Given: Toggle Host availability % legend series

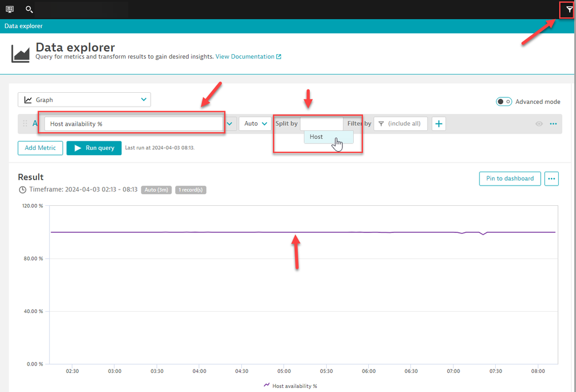Looking at the screenshot, I should click(290, 386).
